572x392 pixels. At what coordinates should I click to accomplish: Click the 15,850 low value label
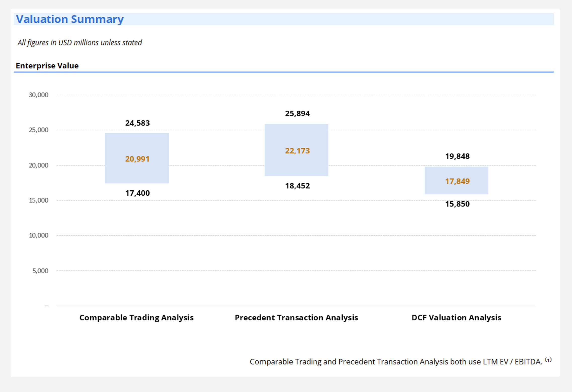click(x=457, y=204)
